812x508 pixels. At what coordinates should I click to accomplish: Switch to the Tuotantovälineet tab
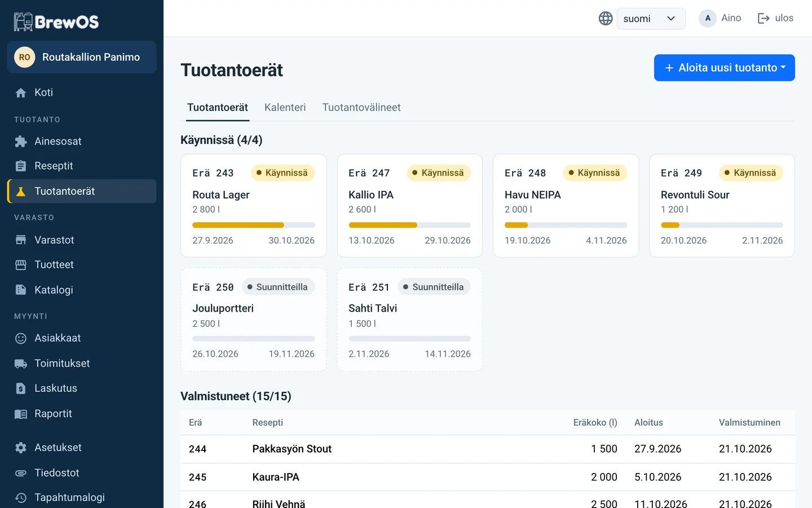click(x=361, y=107)
